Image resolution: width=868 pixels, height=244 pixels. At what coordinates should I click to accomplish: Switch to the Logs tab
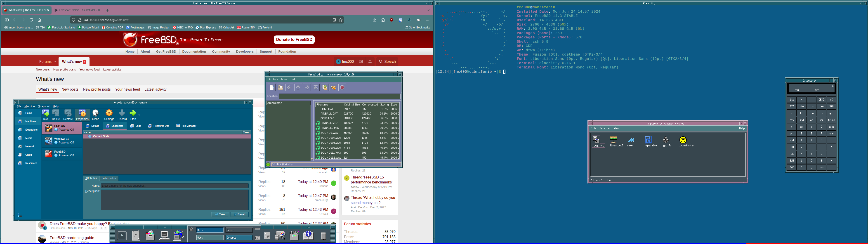click(x=136, y=126)
